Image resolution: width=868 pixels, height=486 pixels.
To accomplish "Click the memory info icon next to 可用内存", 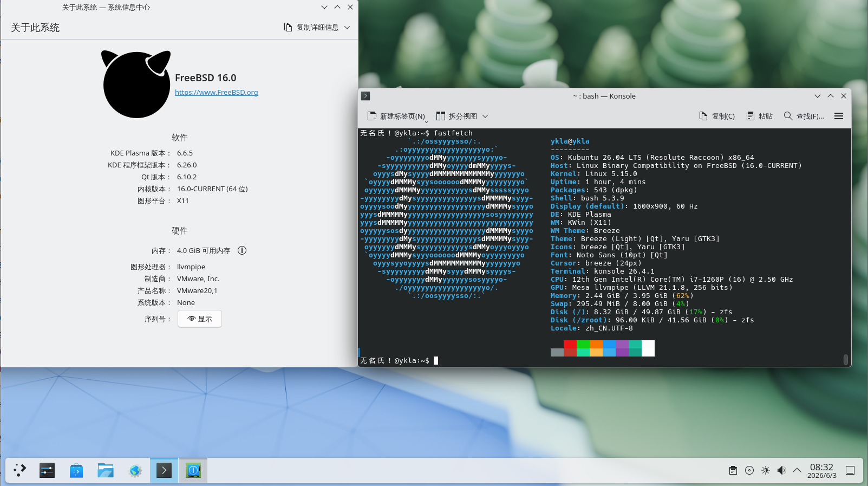I will pyautogui.click(x=242, y=250).
